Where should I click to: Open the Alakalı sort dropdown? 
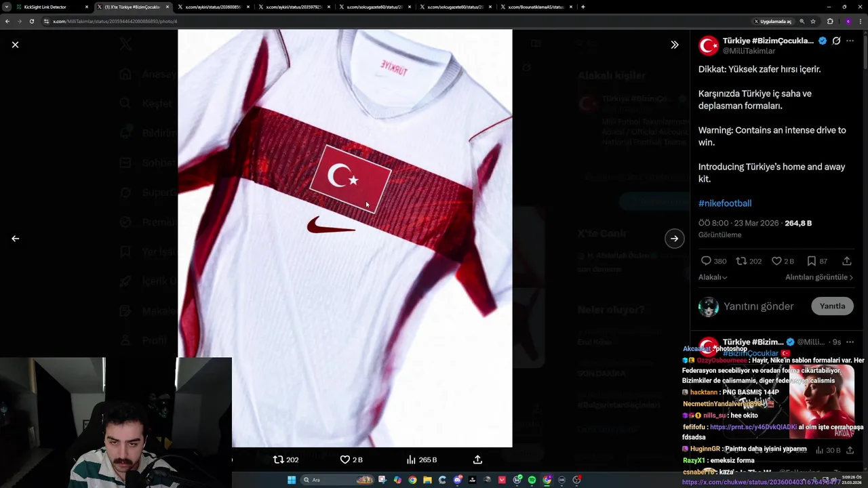point(713,277)
